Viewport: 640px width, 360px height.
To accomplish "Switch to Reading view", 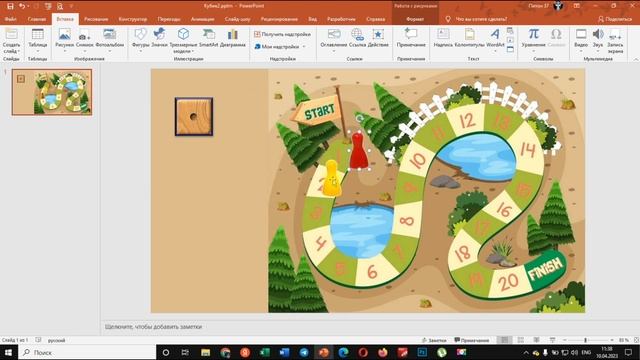I will pos(536,340).
